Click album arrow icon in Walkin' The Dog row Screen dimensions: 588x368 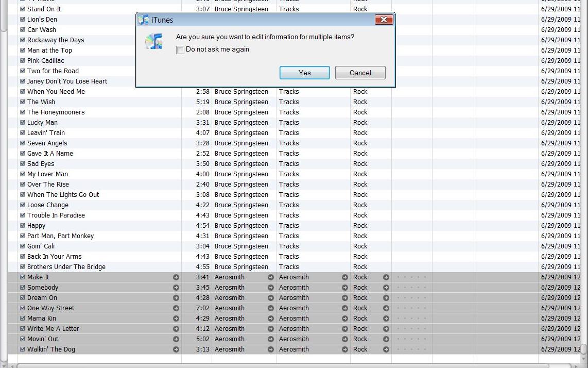(x=344, y=349)
